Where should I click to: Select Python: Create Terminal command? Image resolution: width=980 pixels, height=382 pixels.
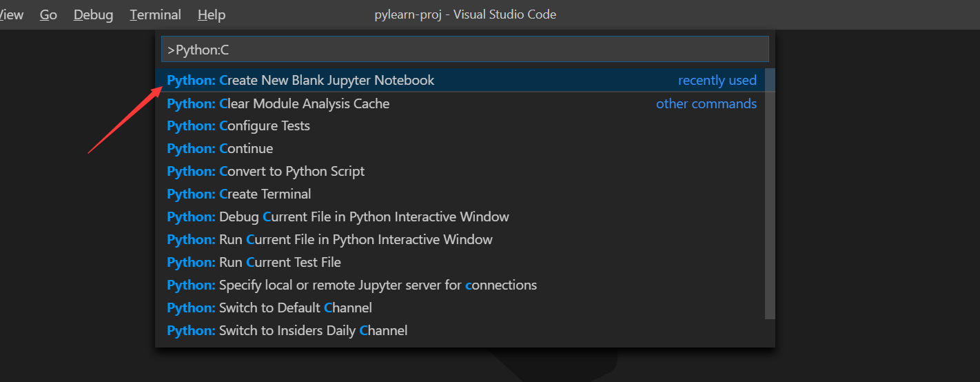pyautogui.click(x=238, y=194)
